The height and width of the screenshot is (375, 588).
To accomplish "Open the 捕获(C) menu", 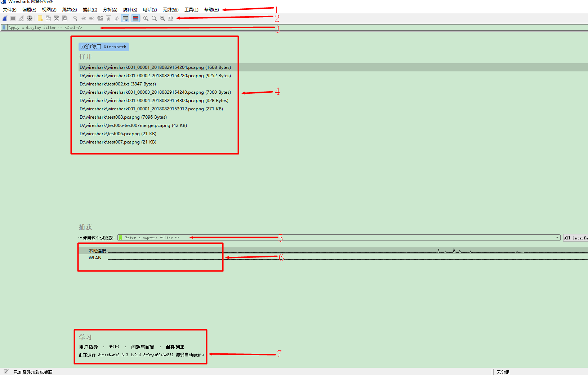I will [x=90, y=10].
